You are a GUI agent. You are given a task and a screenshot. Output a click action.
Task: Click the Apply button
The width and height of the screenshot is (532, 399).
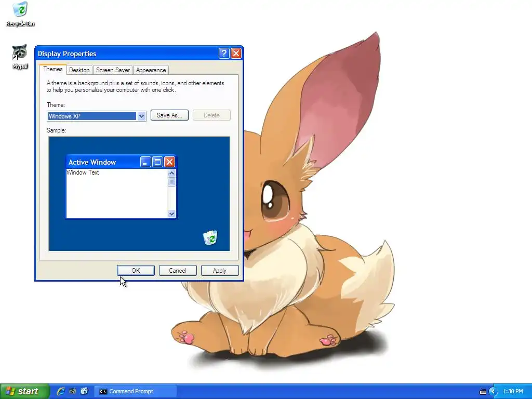click(220, 270)
